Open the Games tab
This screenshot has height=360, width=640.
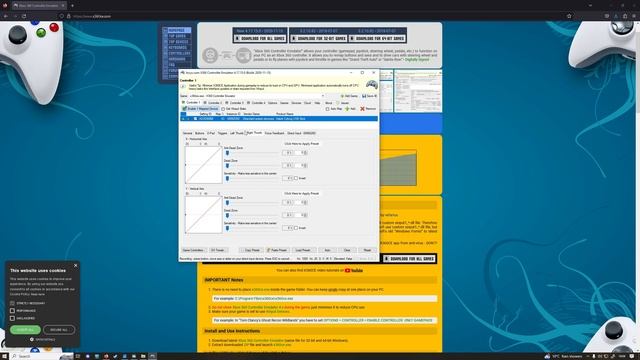(284, 103)
